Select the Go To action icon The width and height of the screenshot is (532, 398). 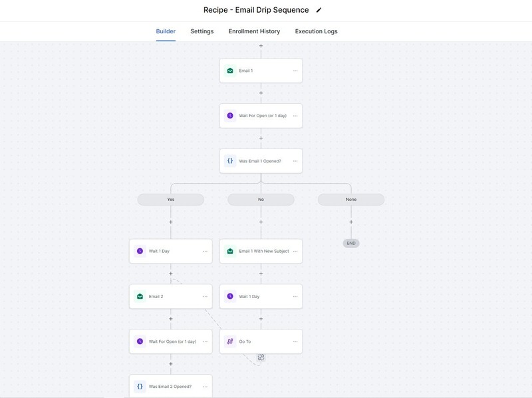tap(230, 341)
